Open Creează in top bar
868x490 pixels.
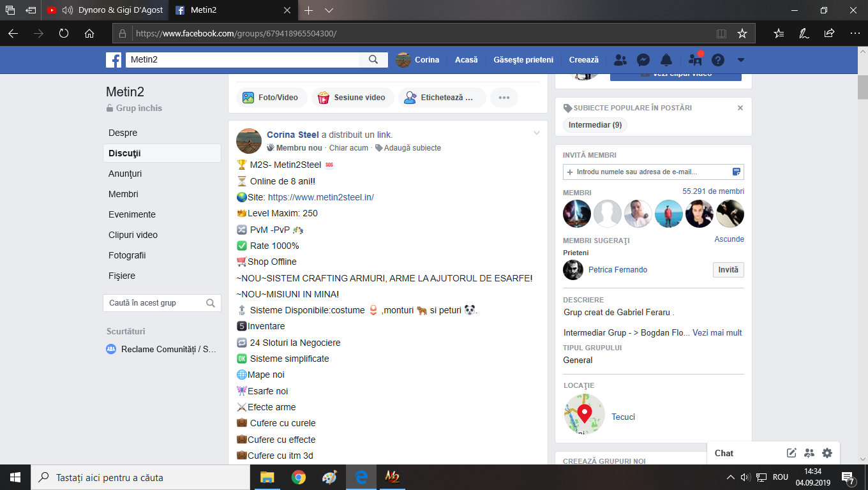click(x=584, y=60)
